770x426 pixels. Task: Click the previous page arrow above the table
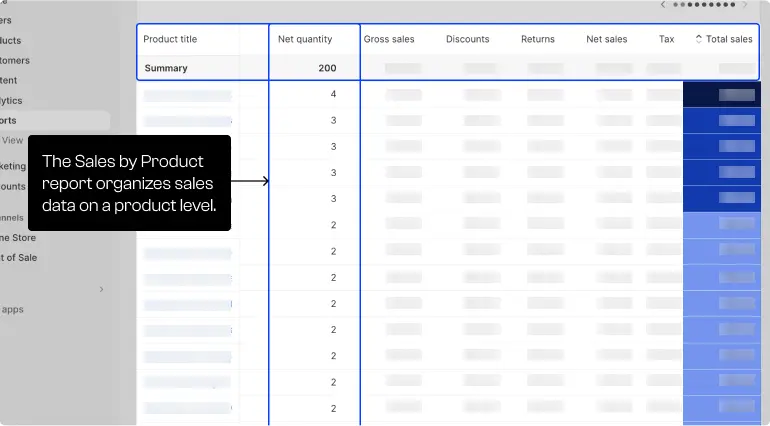(x=663, y=4)
